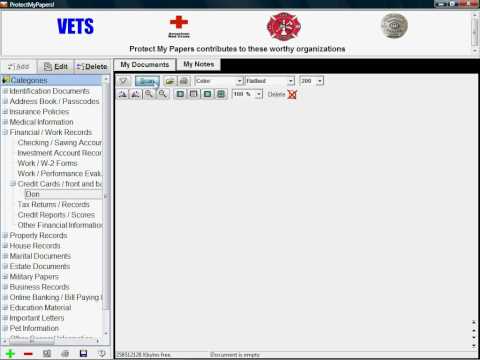Select Important Letters category
480x360 pixels.
37,318
